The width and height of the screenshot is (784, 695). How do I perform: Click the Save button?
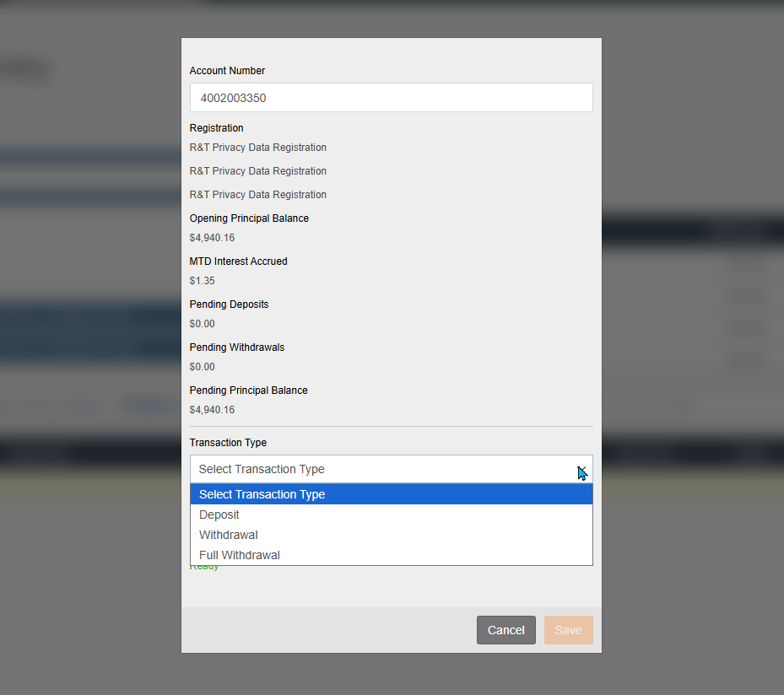tap(569, 630)
